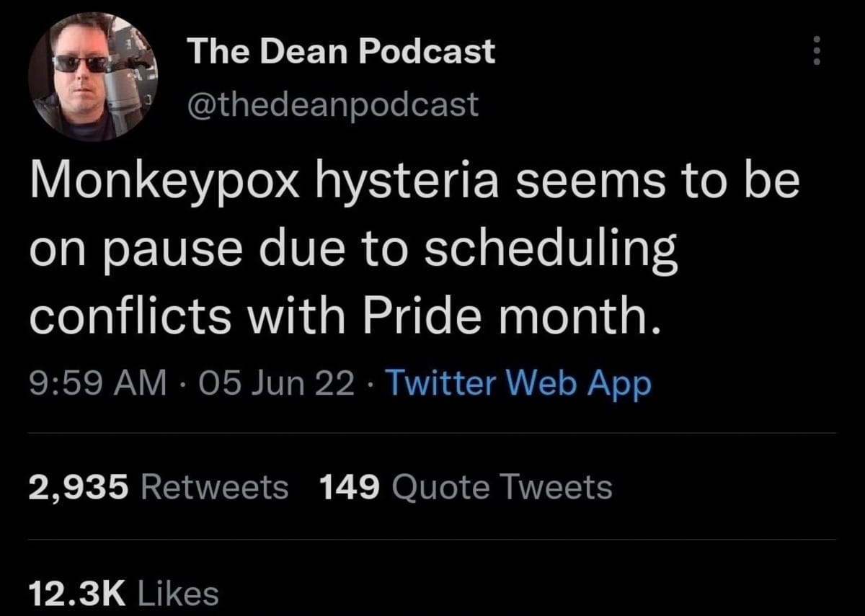865x616 pixels.
Task: Click the tweet text about Monkeypox hysteria
Action: 414,249
